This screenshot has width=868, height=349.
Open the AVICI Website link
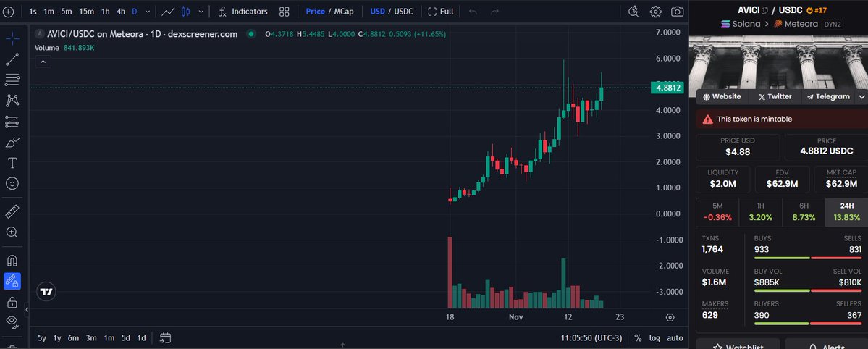click(722, 96)
